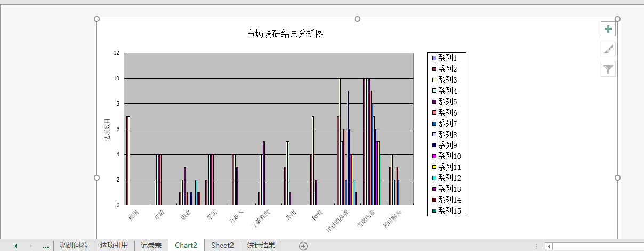Image resolution: width=644 pixels, height=251 pixels.
Task: Switch to the 调研问卷 sheet tab
Action: pyautogui.click(x=74, y=246)
